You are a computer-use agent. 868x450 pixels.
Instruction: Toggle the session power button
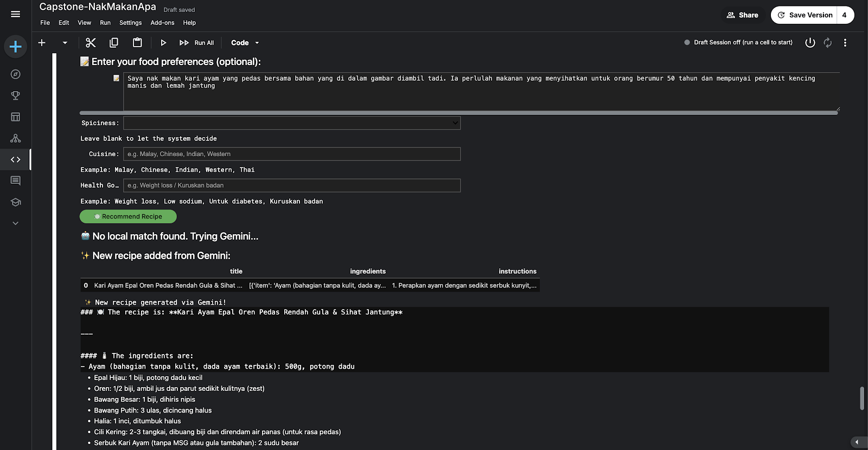(810, 42)
